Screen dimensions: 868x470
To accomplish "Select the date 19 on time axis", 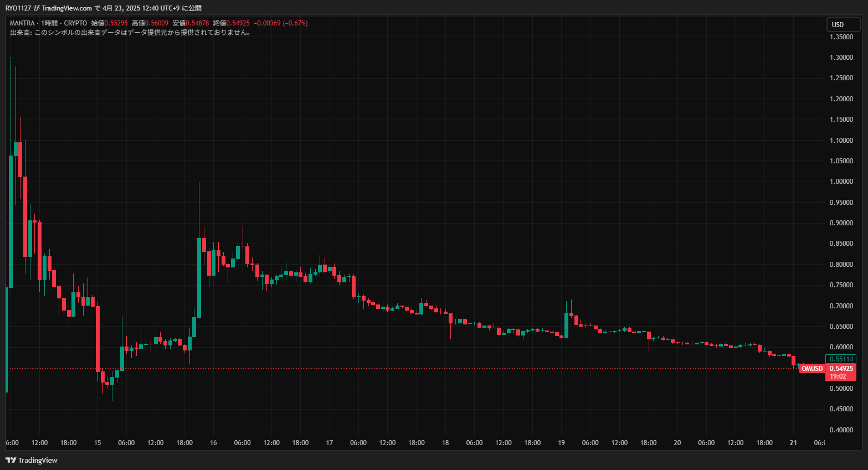I will tap(561, 443).
